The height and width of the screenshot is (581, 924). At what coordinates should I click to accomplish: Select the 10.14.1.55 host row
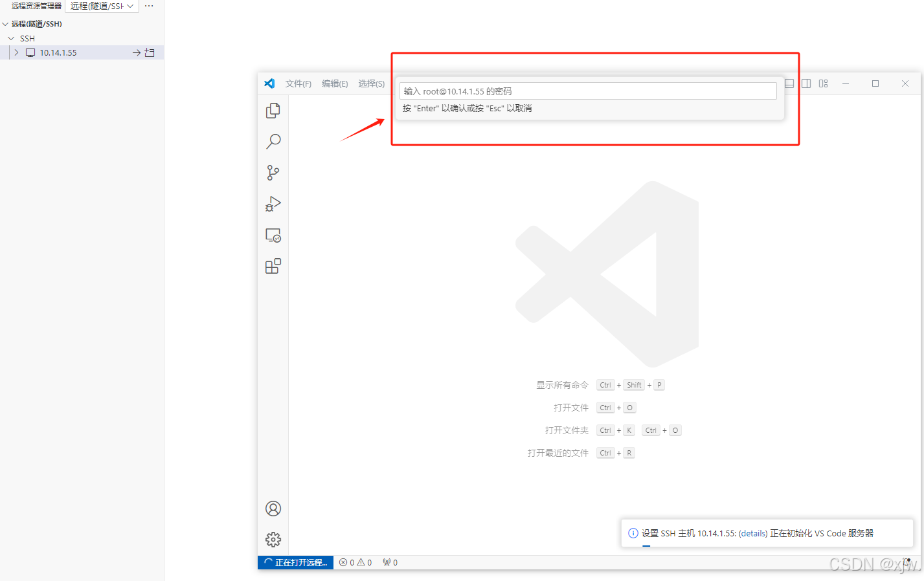click(x=82, y=53)
